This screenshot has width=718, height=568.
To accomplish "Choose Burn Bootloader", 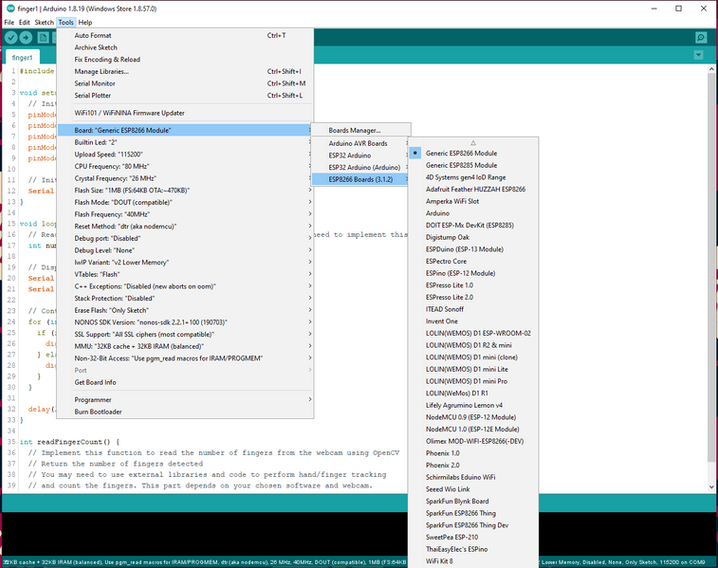I will [x=185, y=411].
